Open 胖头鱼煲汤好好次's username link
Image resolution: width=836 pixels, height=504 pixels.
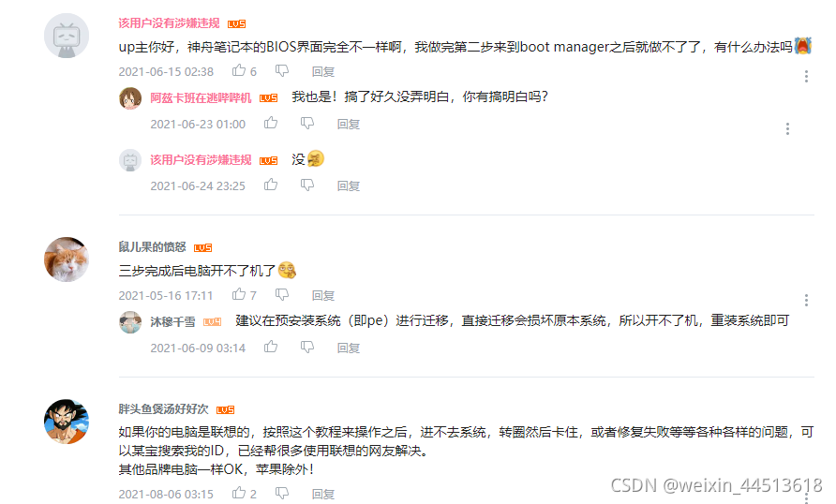[163, 409]
